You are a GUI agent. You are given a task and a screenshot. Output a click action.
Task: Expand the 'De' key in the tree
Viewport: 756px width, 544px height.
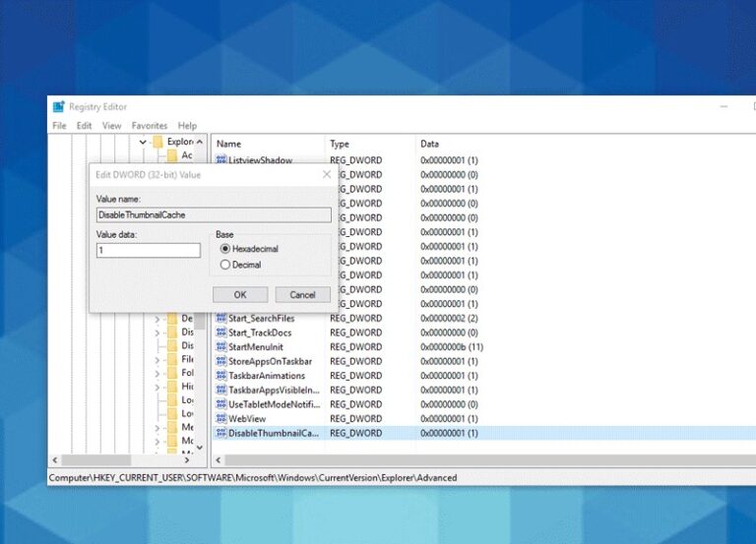[157, 319]
